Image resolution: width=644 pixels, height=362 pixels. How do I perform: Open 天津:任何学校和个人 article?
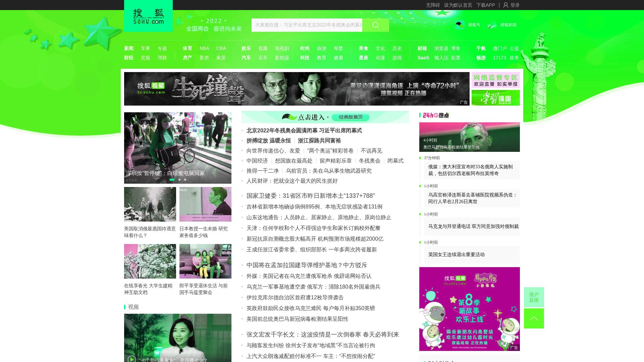click(314, 228)
